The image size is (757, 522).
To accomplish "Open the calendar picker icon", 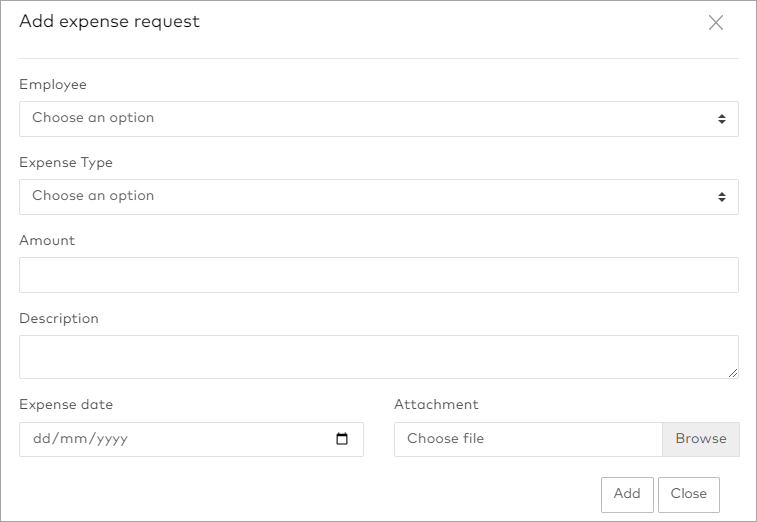I will click(342, 439).
